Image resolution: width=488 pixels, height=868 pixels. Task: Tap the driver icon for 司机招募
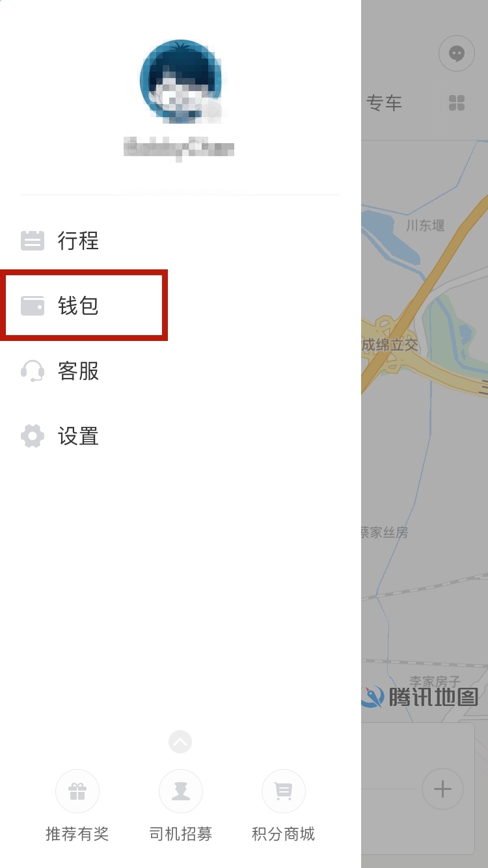pos(181,791)
